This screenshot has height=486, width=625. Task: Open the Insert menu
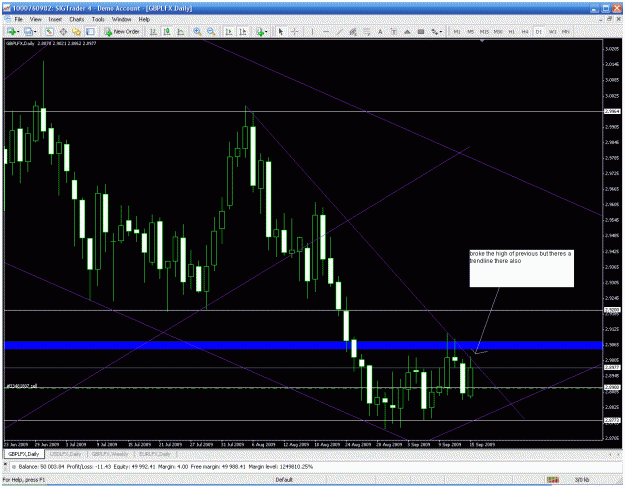coord(55,19)
